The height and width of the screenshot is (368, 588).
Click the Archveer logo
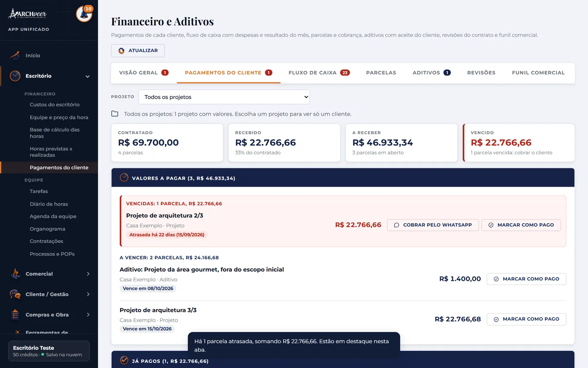pos(27,14)
